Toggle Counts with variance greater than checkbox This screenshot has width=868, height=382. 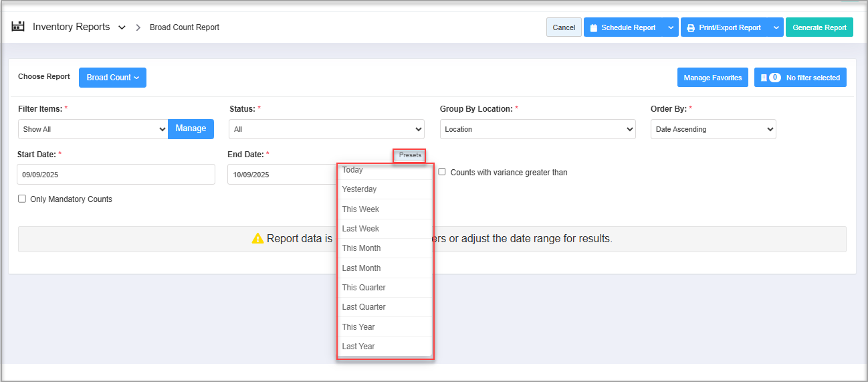point(442,172)
